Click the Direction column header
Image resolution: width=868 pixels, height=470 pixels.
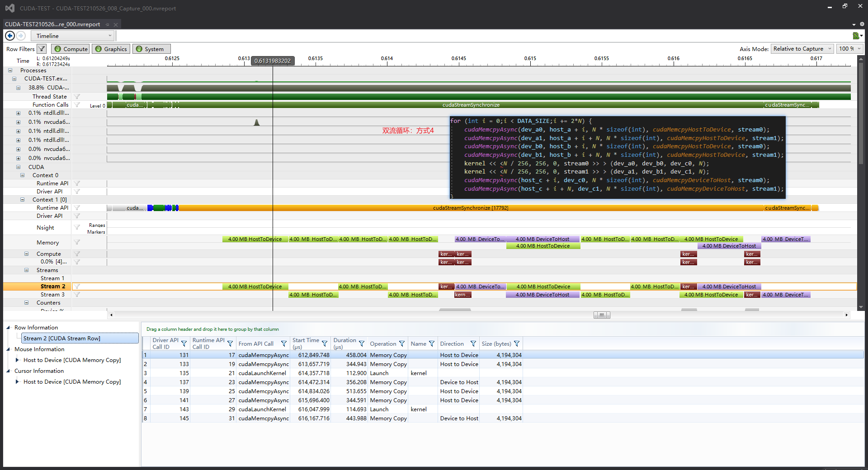tap(452, 343)
